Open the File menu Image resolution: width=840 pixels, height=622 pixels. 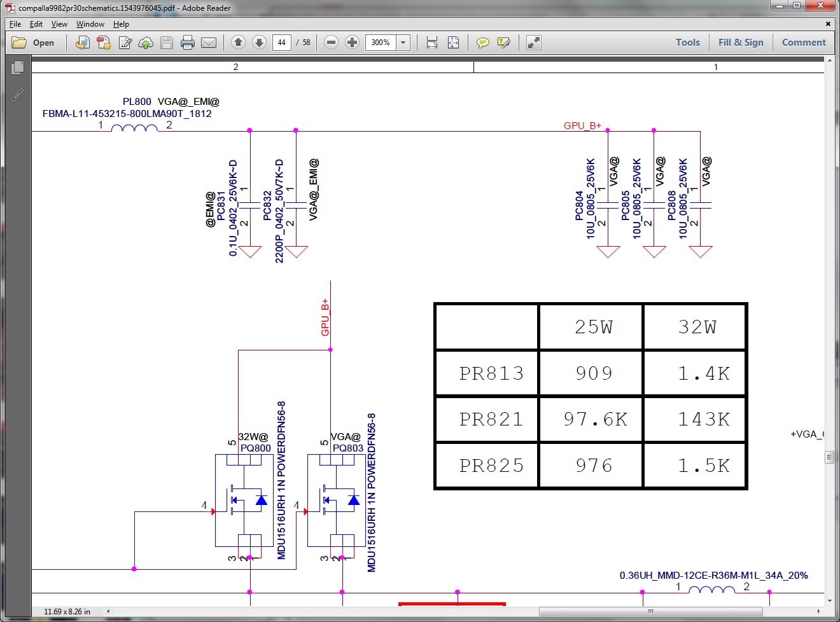(x=15, y=24)
